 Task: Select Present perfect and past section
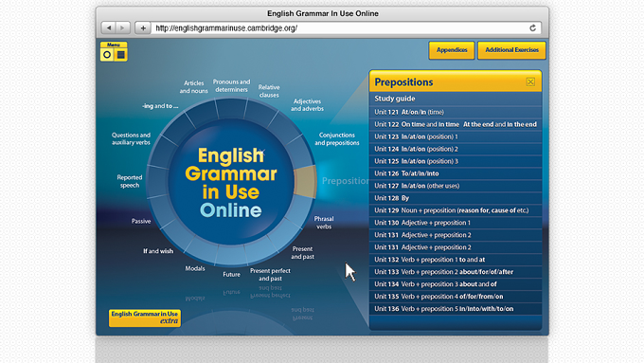tap(270, 274)
